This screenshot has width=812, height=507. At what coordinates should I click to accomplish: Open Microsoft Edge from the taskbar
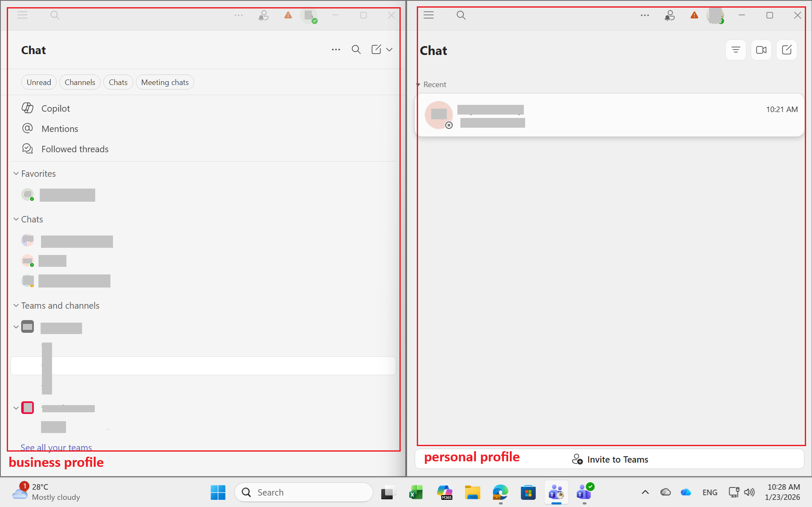(x=500, y=493)
